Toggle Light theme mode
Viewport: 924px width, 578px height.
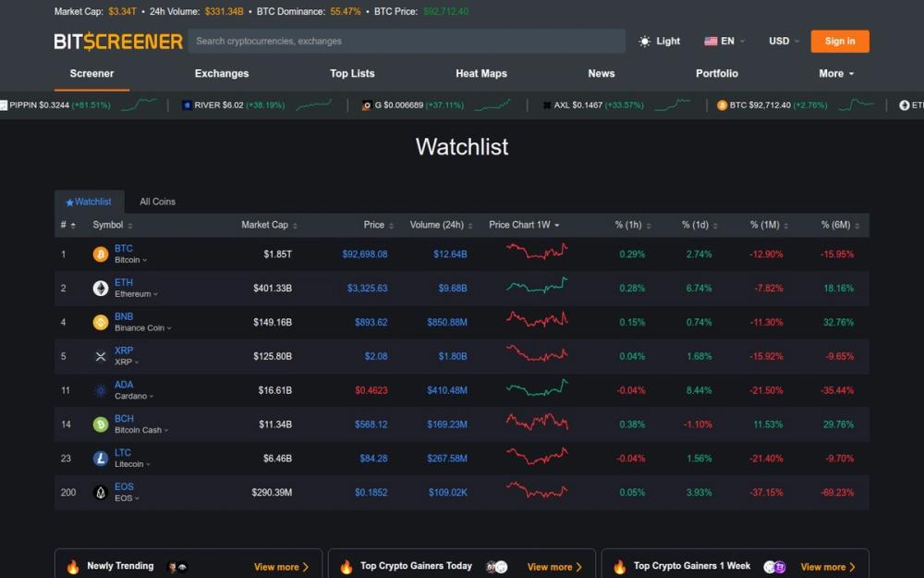tap(660, 42)
